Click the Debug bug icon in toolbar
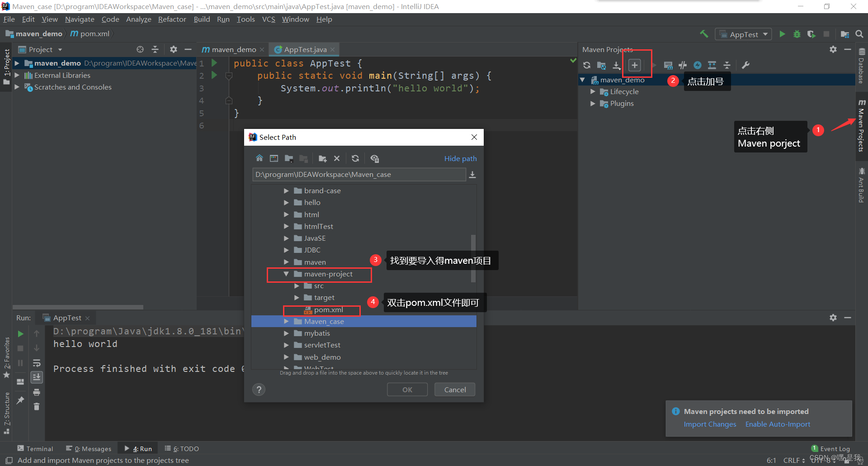868x466 pixels. pyautogui.click(x=797, y=34)
